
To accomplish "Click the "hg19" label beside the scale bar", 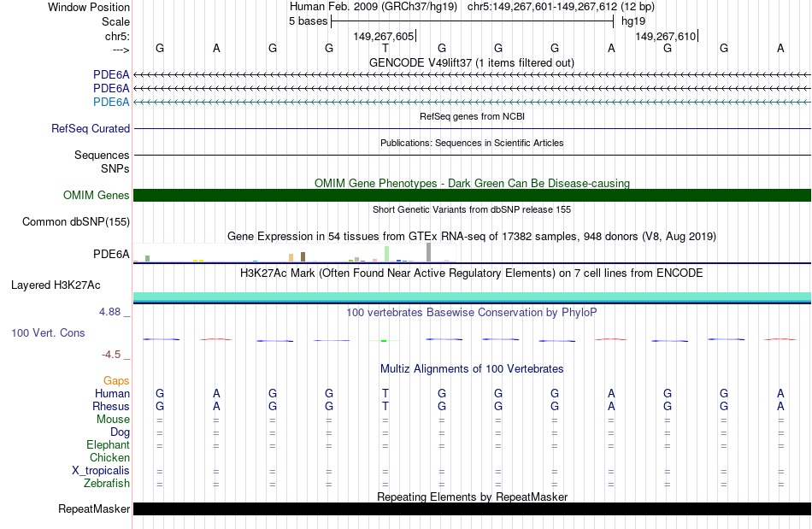I will pyautogui.click(x=633, y=21).
